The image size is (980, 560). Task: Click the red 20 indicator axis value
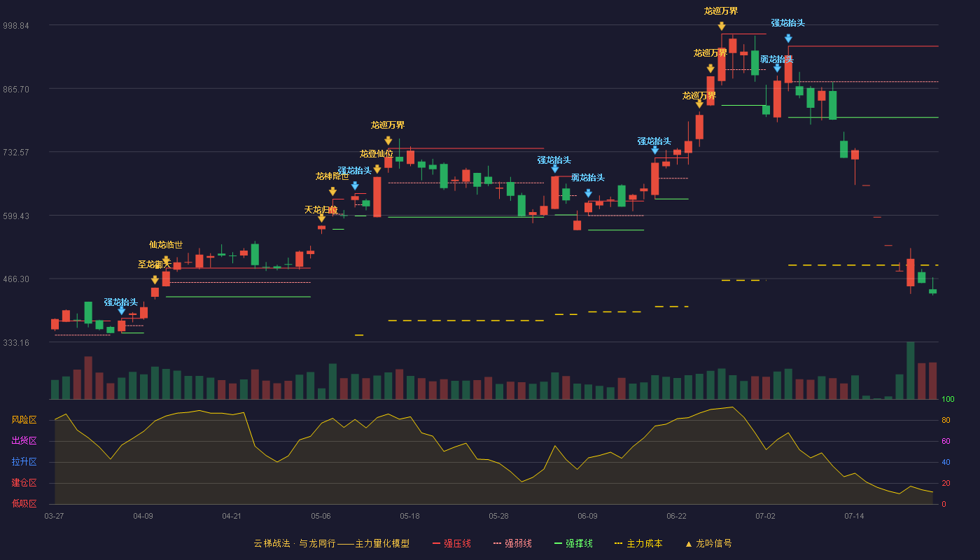(946, 484)
